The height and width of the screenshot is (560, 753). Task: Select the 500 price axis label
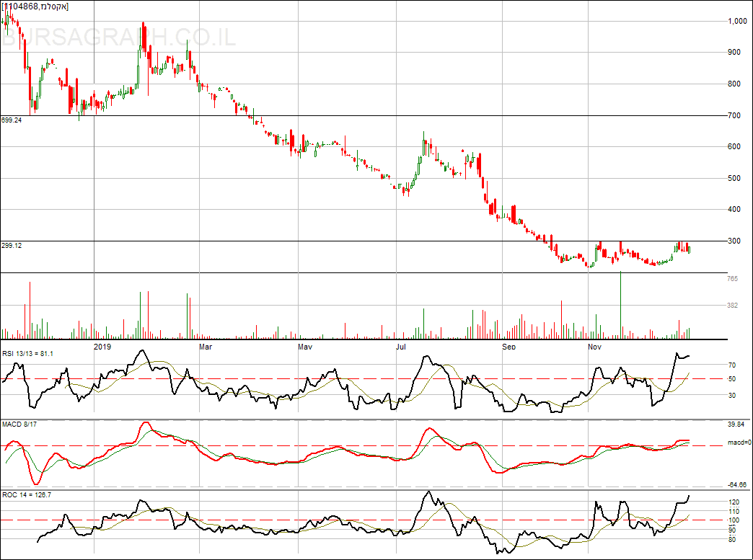[x=734, y=179]
